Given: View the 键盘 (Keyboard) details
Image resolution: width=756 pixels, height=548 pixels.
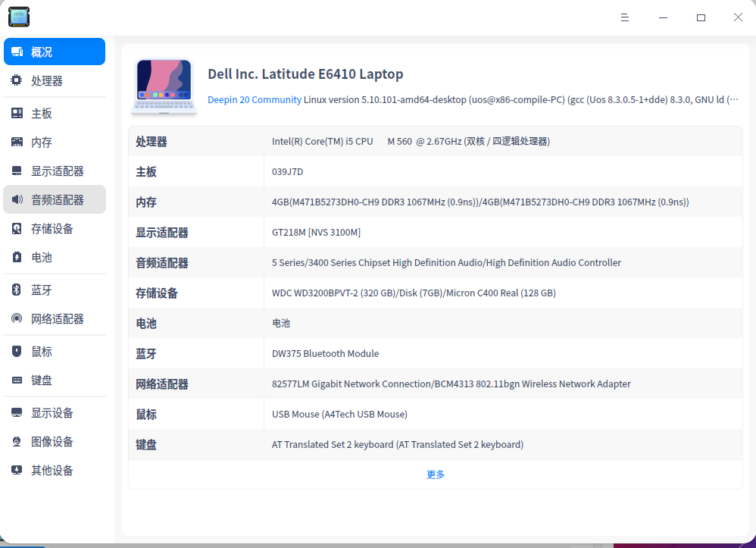Looking at the screenshot, I should (x=42, y=380).
